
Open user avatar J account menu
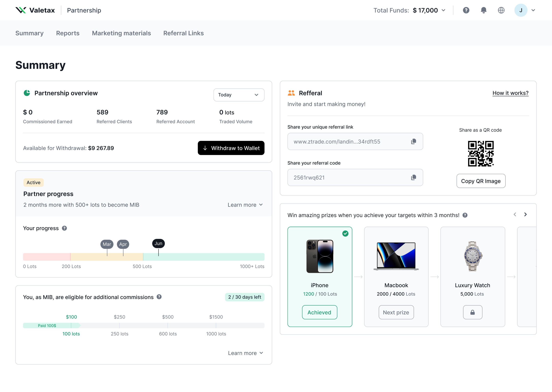521,10
